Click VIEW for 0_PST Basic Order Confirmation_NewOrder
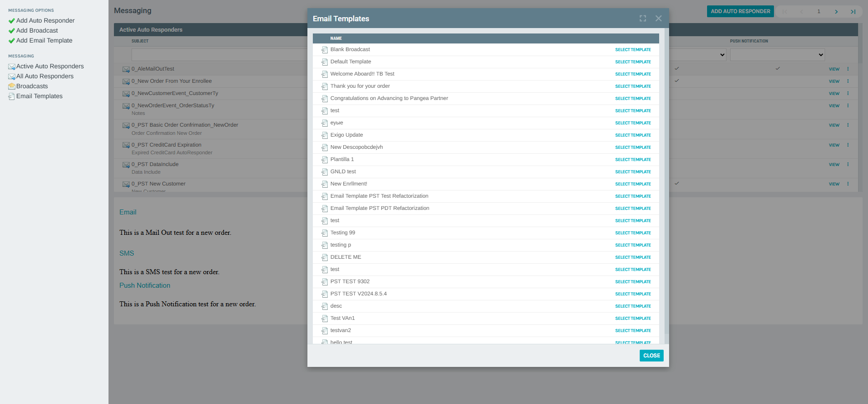 point(834,125)
